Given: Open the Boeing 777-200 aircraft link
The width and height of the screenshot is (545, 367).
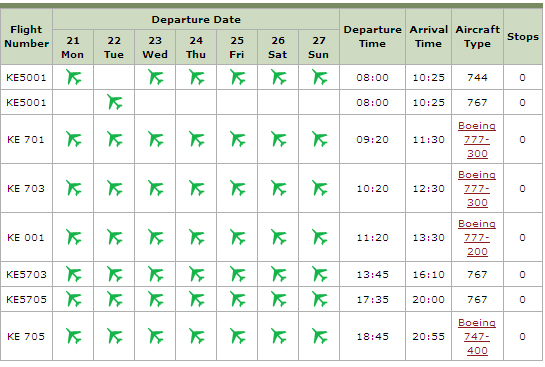Looking at the screenshot, I should pos(477,237).
